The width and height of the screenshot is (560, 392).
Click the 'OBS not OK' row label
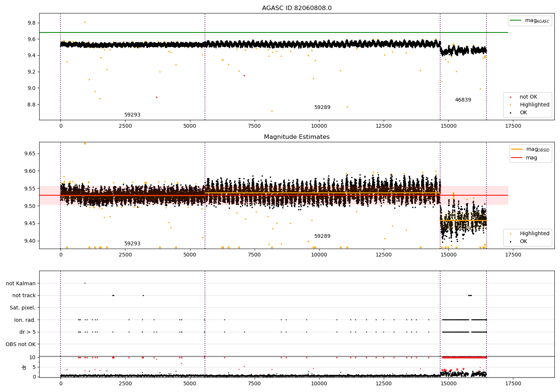click(21, 344)
